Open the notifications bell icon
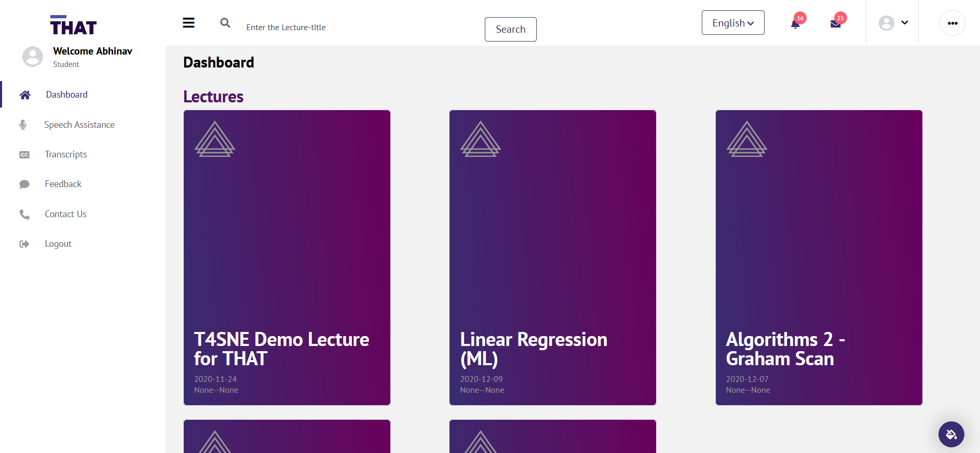This screenshot has width=980, height=453. point(795,23)
